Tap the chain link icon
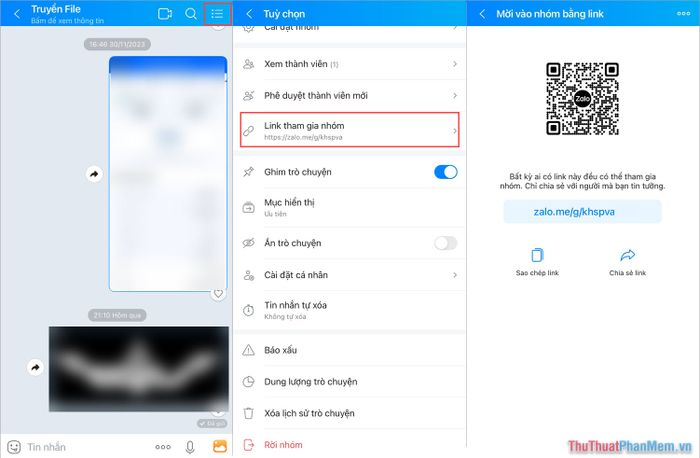 point(249,131)
